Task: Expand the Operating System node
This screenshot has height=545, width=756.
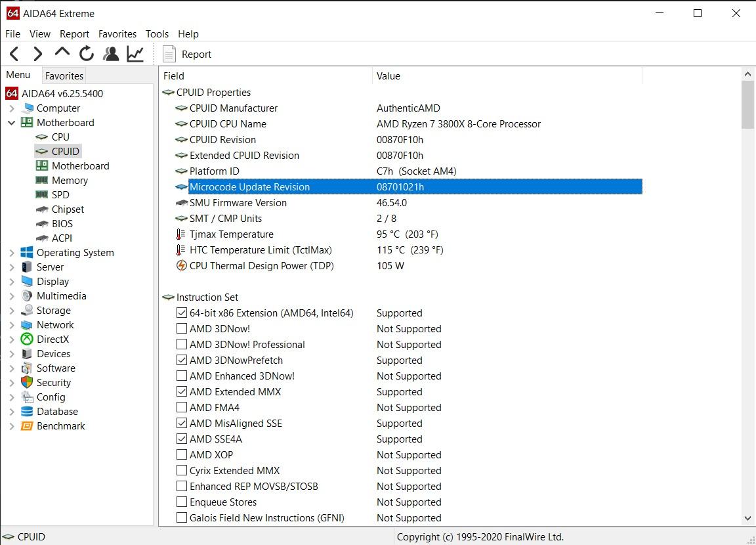Action: click(x=12, y=253)
